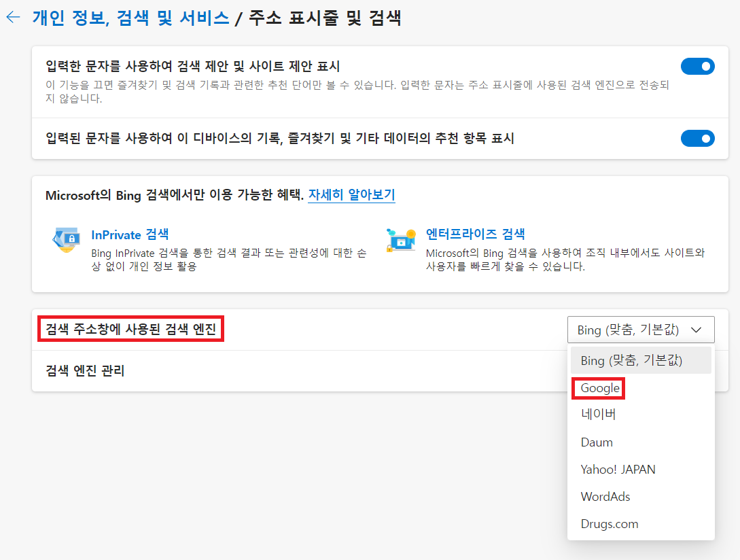
Task: Open the 엔터프라이즈 검색 heading link
Action: point(475,234)
